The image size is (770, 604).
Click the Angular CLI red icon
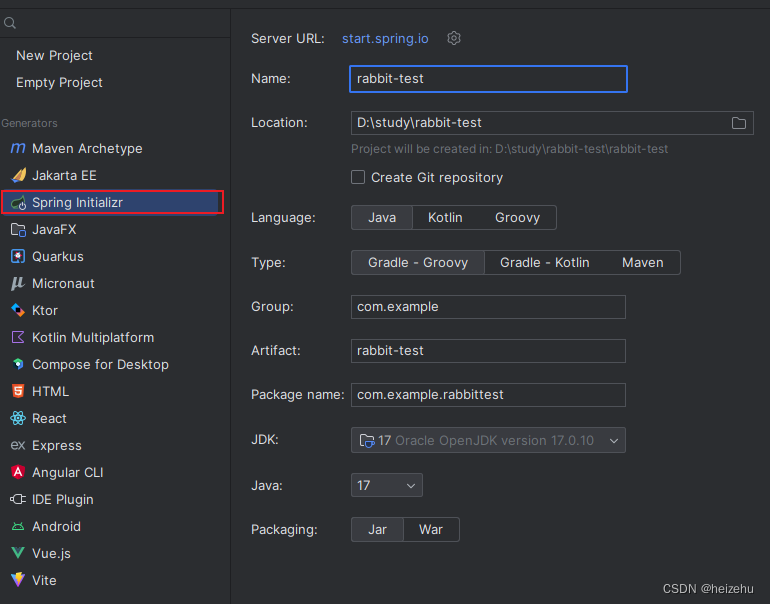18,472
